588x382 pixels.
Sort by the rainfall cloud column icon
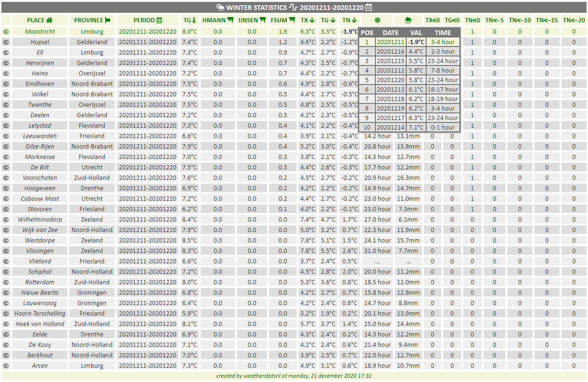408,20
